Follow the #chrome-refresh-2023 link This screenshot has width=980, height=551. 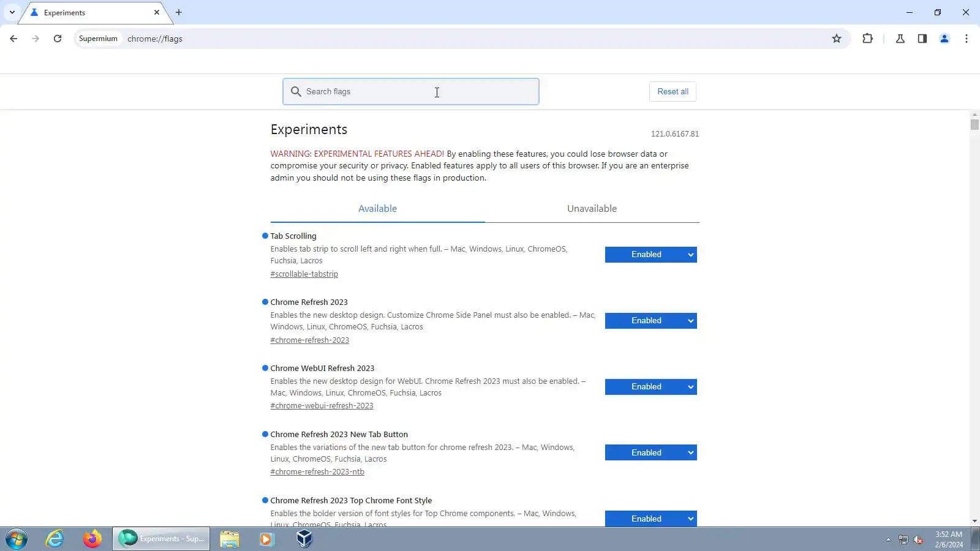point(310,340)
